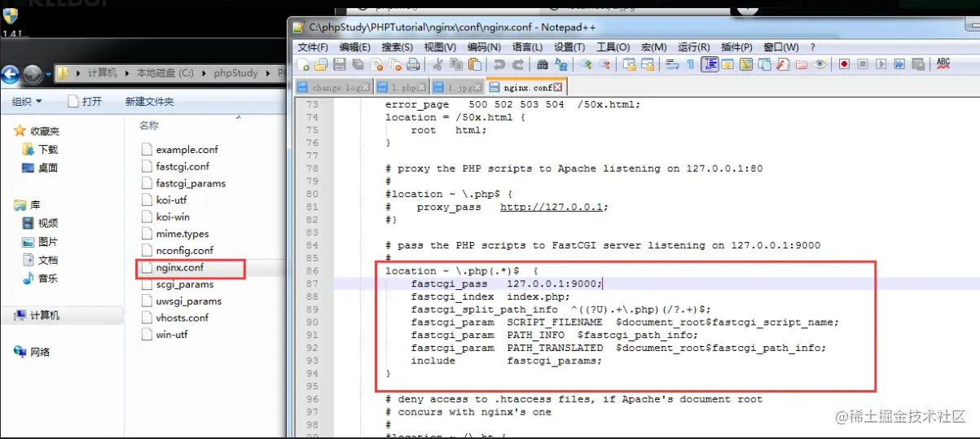The width and height of the screenshot is (980, 439).
Task: Open the 文件(F) menu
Action: [x=313, y=47]
